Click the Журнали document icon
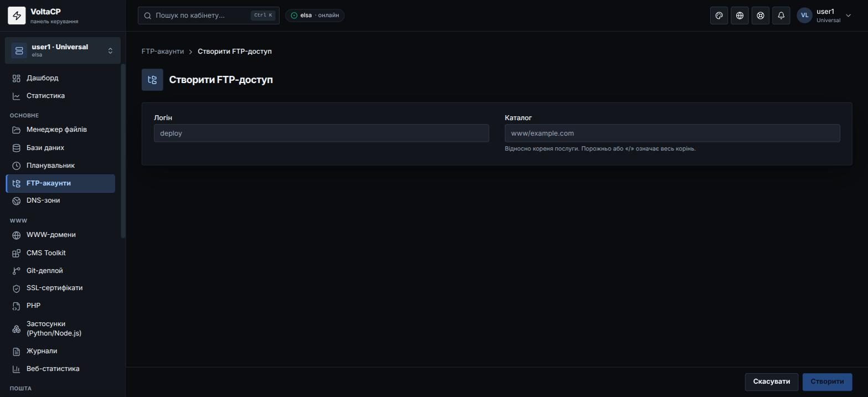Screen dimensions: 868x397 tap(17, 352)
